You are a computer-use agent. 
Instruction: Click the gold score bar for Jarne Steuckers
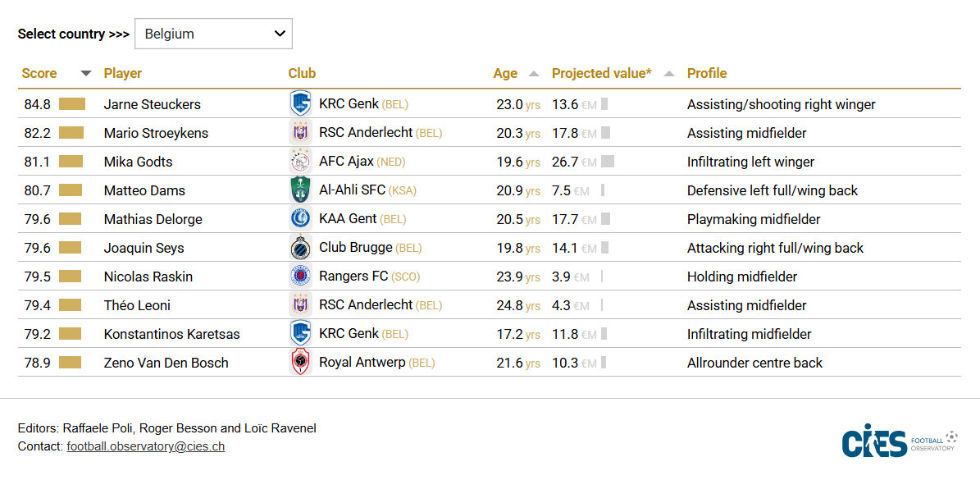coord(72,104)
